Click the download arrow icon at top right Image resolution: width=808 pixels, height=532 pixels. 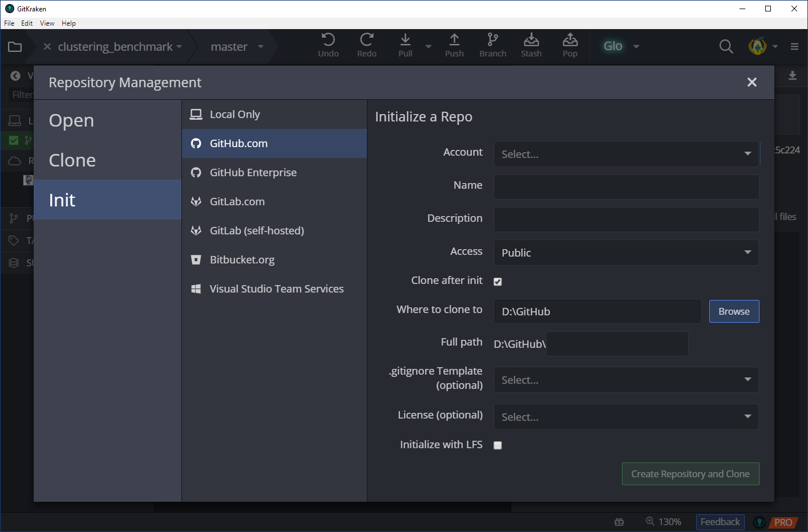click(x=793, y=76)
